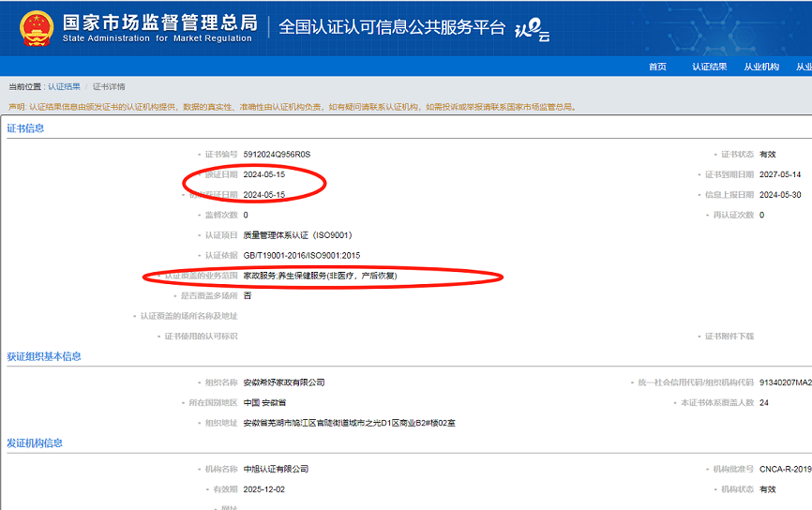
Task: Click the national emblem logo
Action: point(36,27)
